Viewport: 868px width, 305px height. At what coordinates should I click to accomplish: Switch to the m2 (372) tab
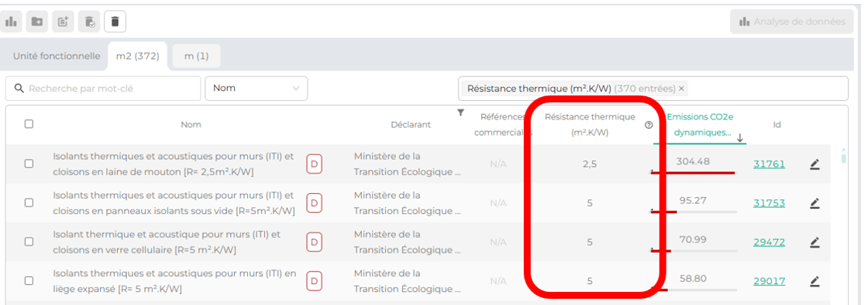(x=137, y=56)
